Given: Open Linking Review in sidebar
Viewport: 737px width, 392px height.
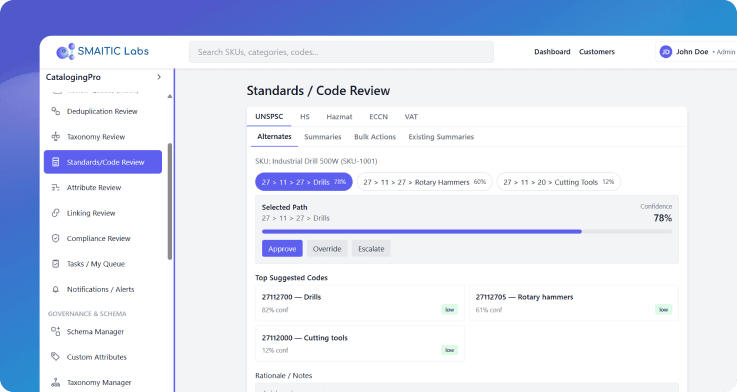Looking at the screenshot, I should click(102, 213).
